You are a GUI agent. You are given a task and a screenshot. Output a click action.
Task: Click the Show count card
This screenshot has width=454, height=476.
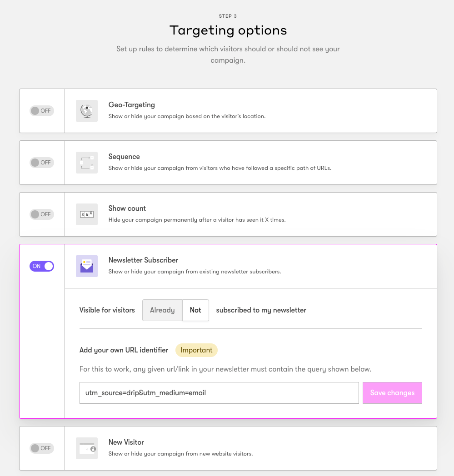(x=250, y=214)
